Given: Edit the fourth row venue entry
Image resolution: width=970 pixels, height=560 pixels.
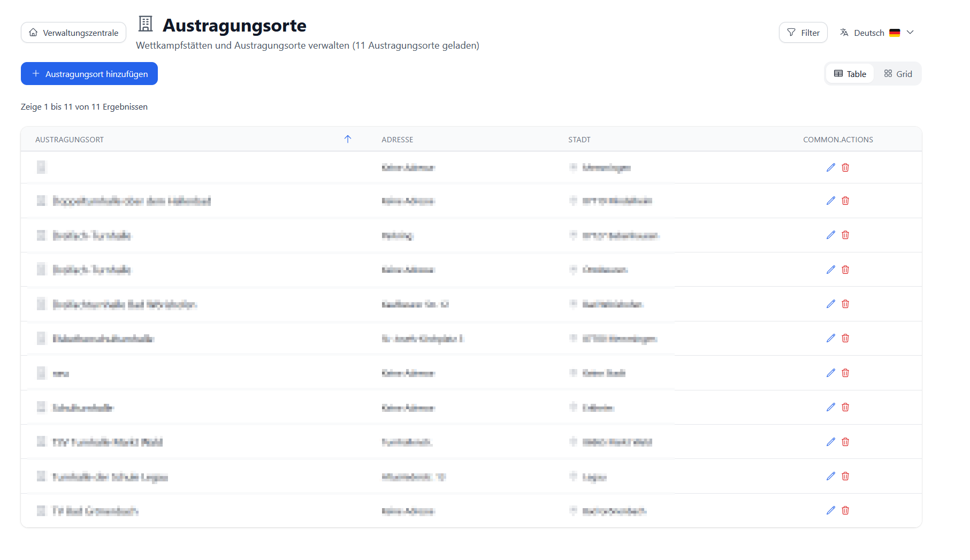Looking at the screenshot, I should (x=831, y=270).
